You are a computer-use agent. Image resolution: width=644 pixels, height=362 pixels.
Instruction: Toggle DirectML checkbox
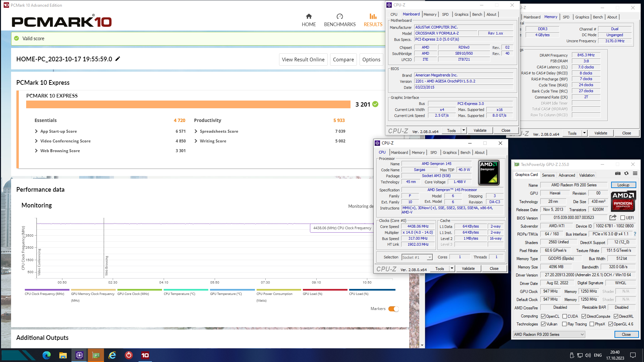click(616, 316)
